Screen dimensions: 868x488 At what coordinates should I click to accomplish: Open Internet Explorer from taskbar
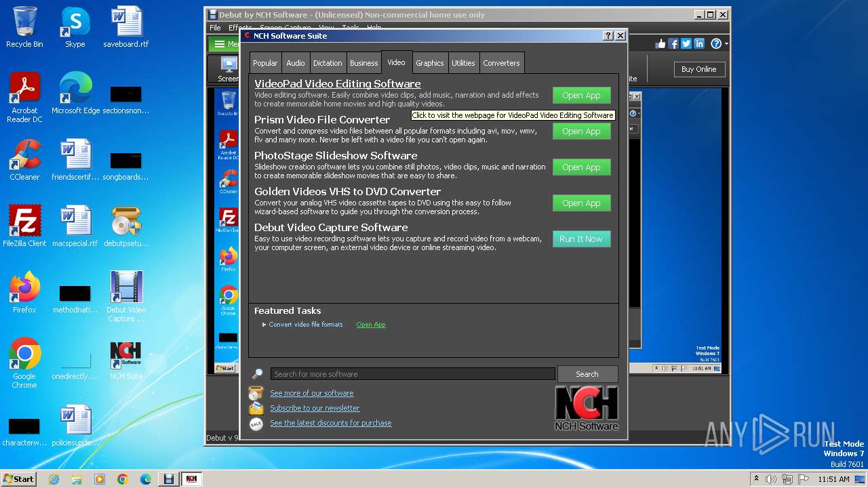[x=54, y=479]
